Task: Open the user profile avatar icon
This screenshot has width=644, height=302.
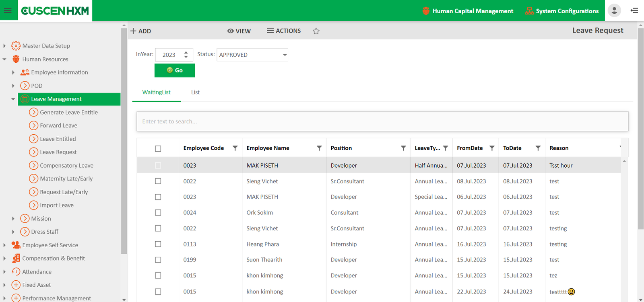Action: click(x=614, y=10)
